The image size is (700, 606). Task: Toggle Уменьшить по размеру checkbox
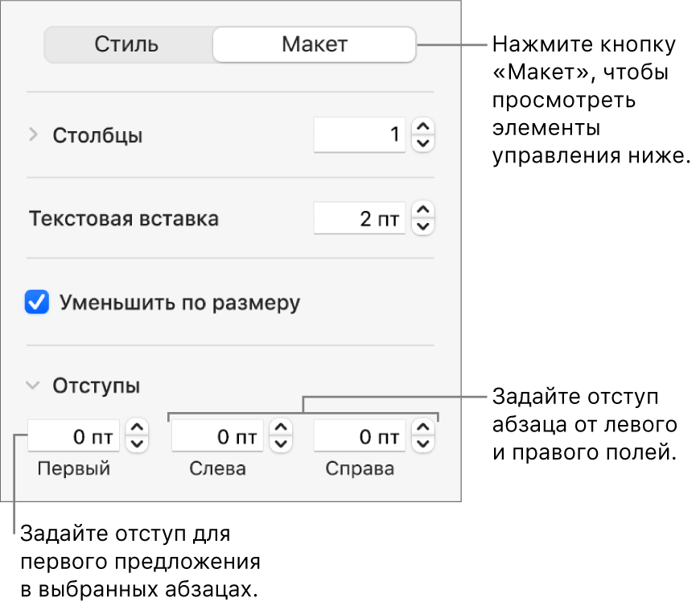point(37,303)
